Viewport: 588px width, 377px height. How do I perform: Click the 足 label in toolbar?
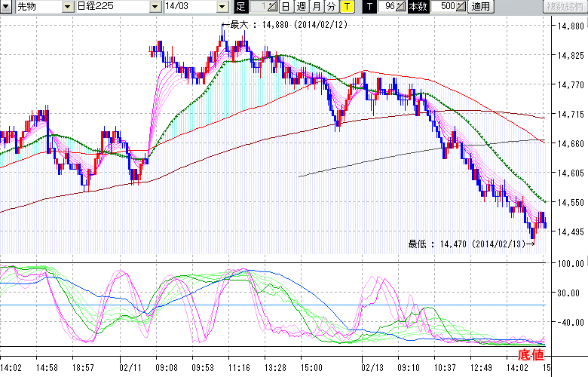click(240, 7)
